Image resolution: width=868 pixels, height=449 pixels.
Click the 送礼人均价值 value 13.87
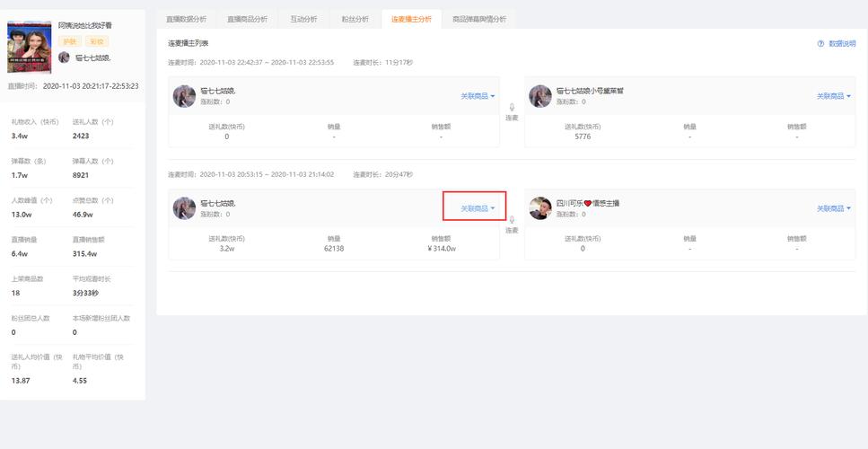[x=21, y=381]
